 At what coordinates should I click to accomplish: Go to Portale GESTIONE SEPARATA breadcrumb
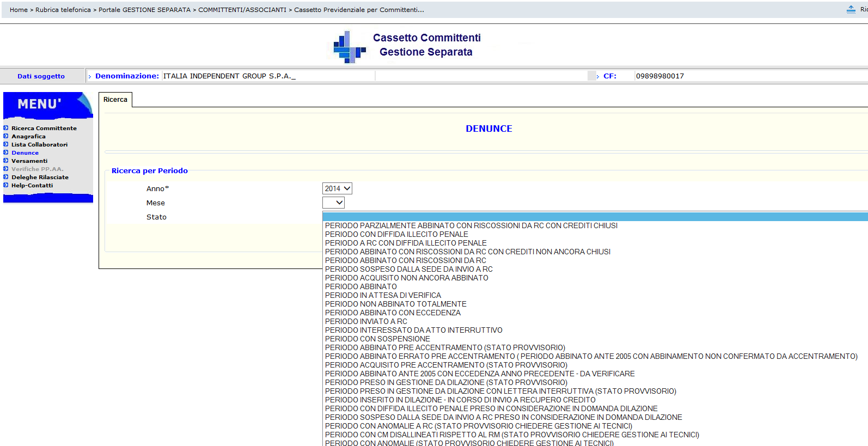click(x=144, y=10)
